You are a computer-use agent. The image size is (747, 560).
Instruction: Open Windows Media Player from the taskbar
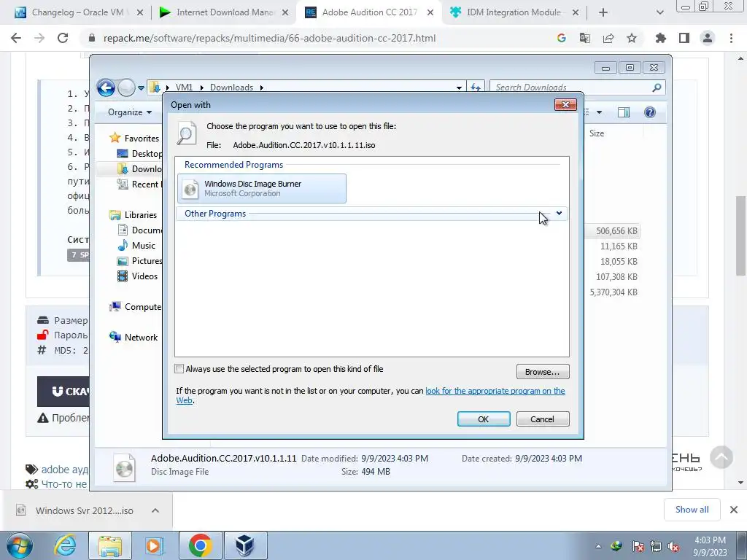click(x=153, y=546)
